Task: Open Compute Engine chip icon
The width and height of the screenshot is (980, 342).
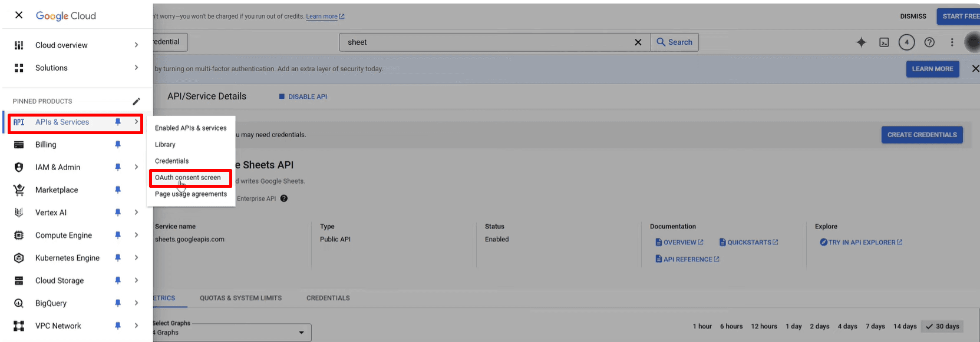Action: (x=19, y=235)
